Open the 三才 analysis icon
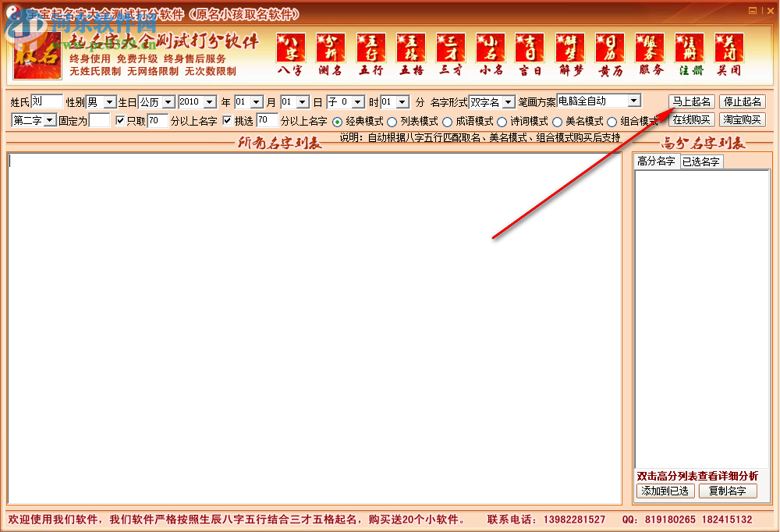This screenshot has height=532, width=780. pos(451,48)
